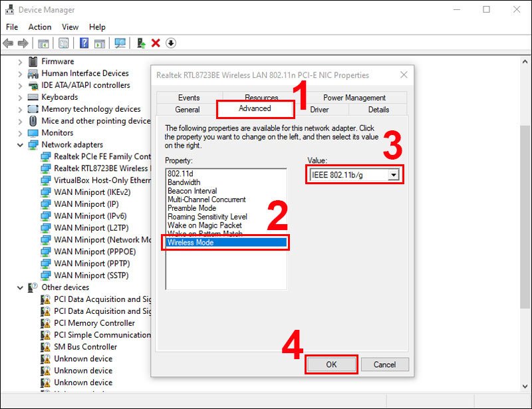Click the Back navigation arrow
This screenshot has height=409, width=532.
[x=7, y=43]
